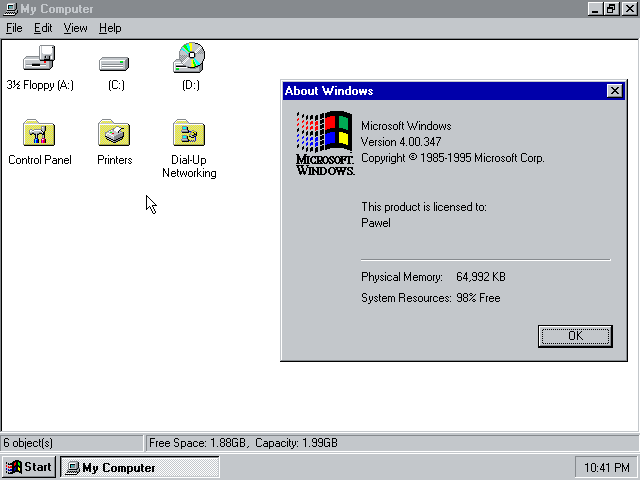Restore the My Computer window size
The image size is (640, 480).
click(611, 9)
